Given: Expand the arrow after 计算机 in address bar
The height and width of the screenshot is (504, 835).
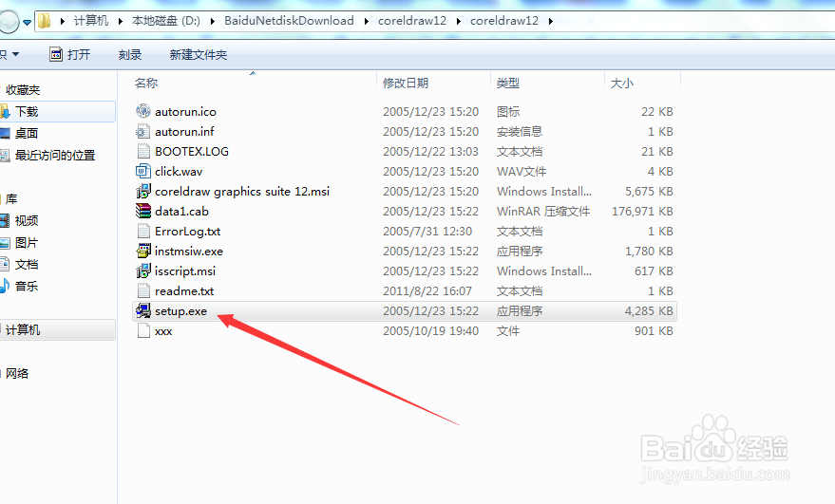Looking at the screenshot, I should pyautogui.click(x=121, y=21).
